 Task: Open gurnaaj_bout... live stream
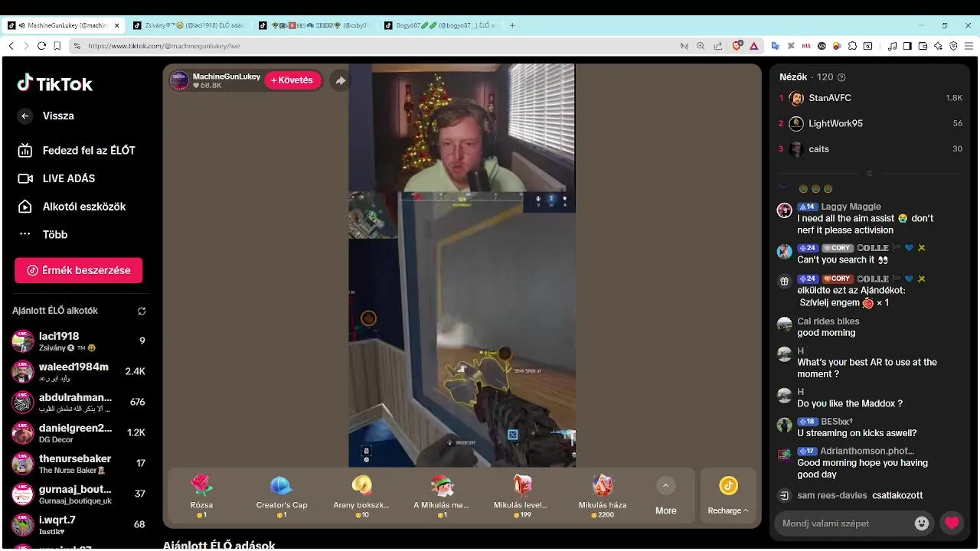[78, 494]
